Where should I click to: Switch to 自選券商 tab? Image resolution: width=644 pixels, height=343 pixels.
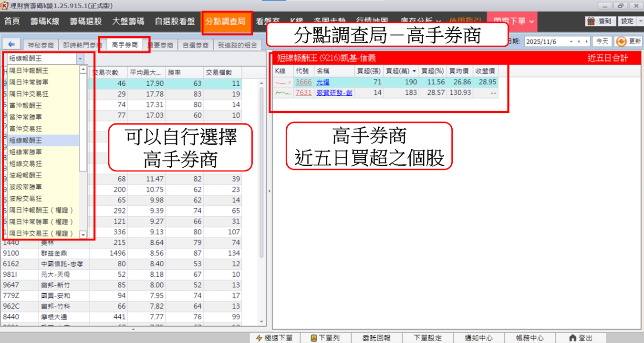pyautogui.click(x=196, y=45)
